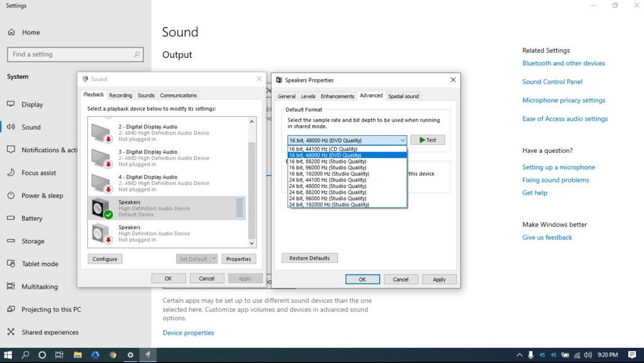Expand hidden icons chevron in the system tray
The image size is (644, 363).
pyautogui.click(x=519, y=355)
